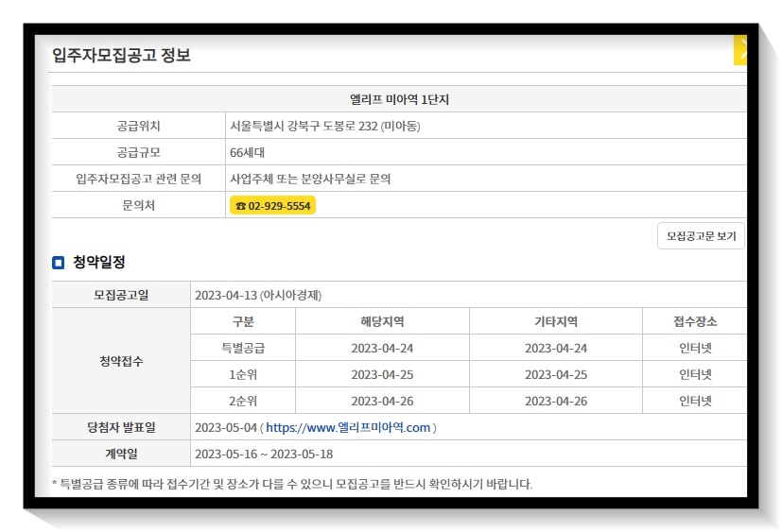Click the 기타지역 date 2023-04-26 for 2순위
Viewport: 782px width, 532px height.
[x=556, y=401]
